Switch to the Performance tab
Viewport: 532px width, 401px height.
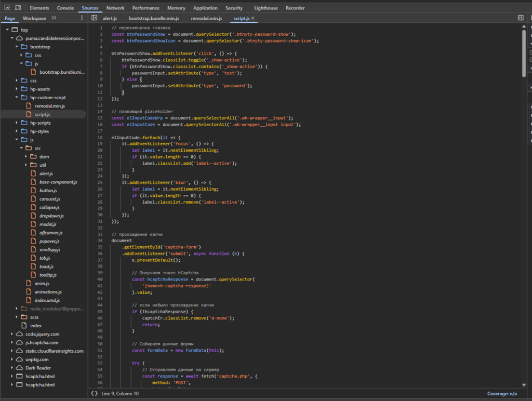(146, 8)
